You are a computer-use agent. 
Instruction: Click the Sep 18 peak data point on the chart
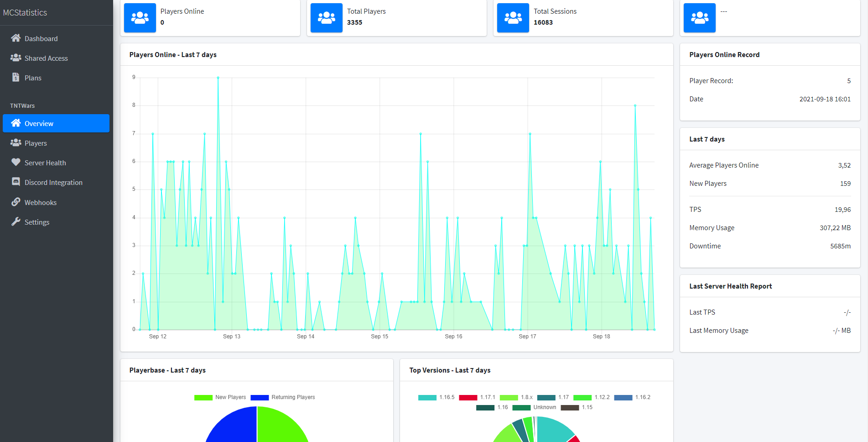[634, 105]
